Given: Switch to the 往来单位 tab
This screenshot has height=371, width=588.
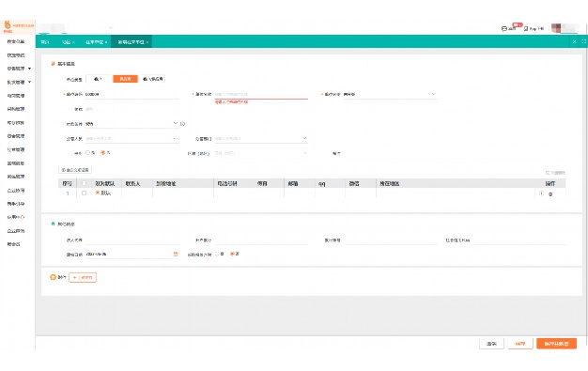Looking at the screenshot, I should click(x=96, y=42).
